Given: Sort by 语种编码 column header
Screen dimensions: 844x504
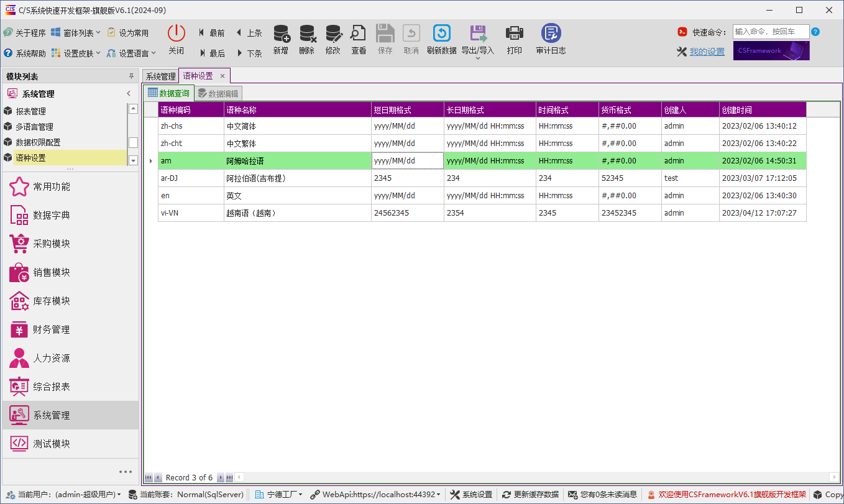Looking at the screenshot, I should pyautogui.click(x=191, y=110).
